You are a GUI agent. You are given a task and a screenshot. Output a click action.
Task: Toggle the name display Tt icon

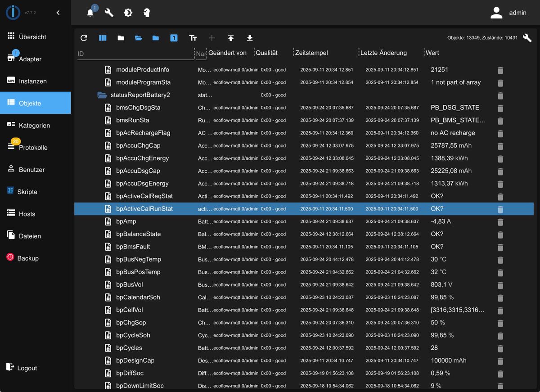[x=193, y=38]
